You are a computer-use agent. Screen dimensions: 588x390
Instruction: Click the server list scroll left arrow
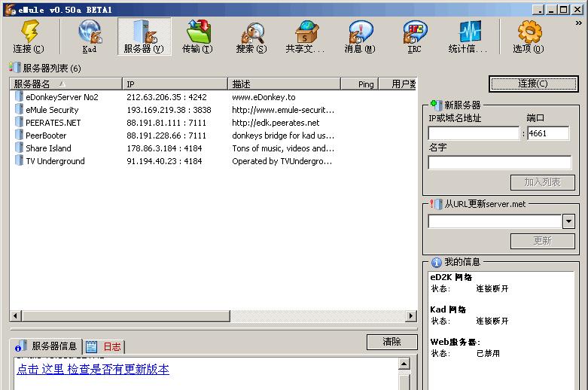(15, 315)
